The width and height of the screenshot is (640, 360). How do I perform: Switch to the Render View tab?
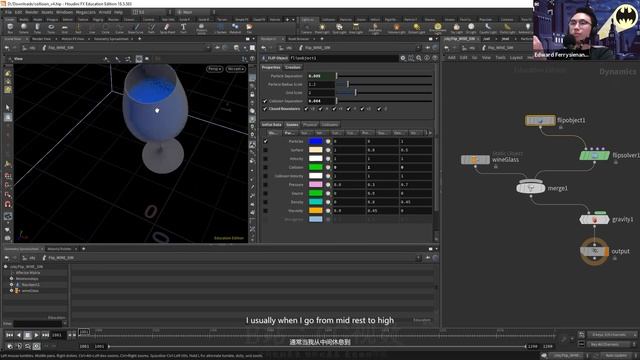coord(41,39)
